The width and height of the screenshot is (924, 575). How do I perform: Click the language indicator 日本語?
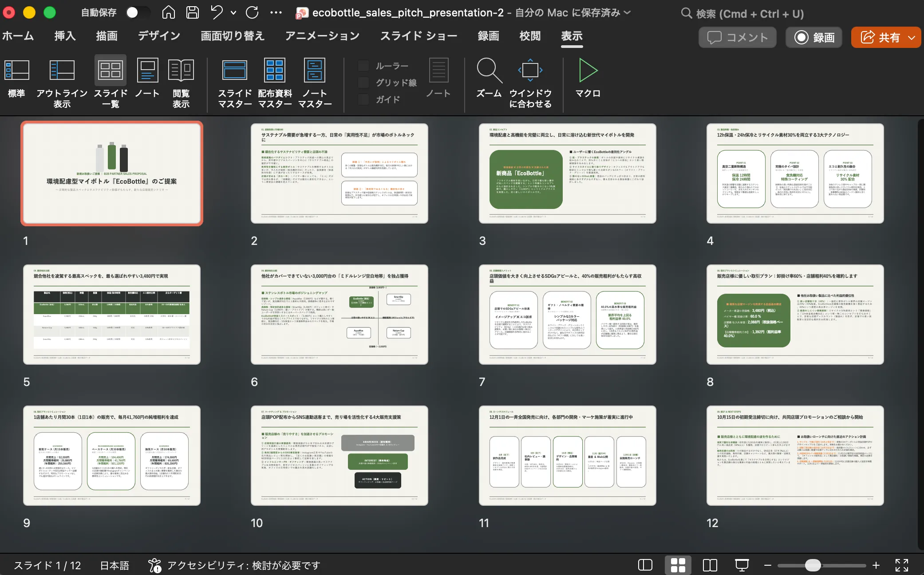point(115,565)
